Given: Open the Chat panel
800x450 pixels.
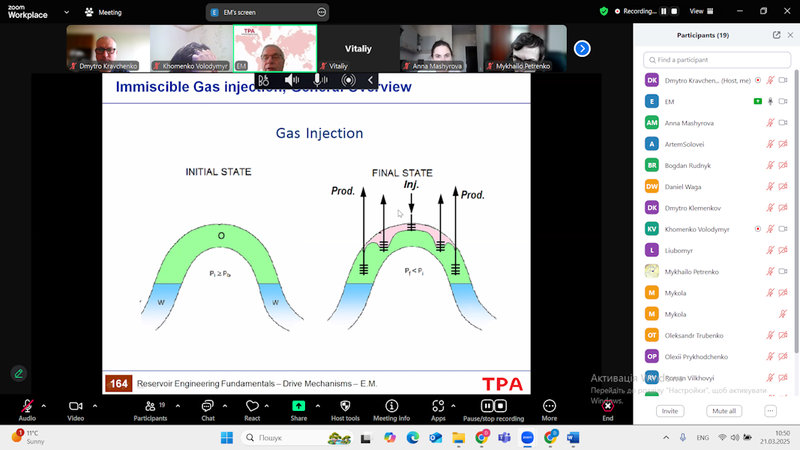Looking at the screenshot, I should coord(208,410).
